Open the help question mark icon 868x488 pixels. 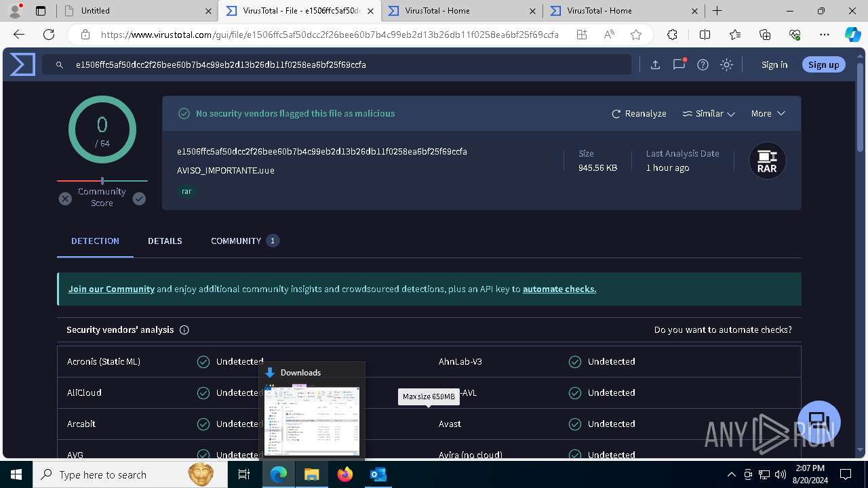tap(703, 65)
